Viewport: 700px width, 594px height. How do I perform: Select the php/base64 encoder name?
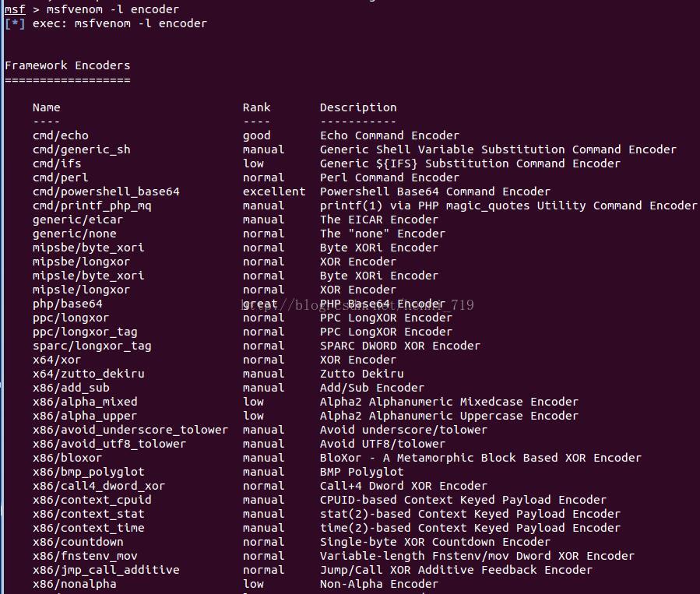pyautogui.click(x=68, y=304)
